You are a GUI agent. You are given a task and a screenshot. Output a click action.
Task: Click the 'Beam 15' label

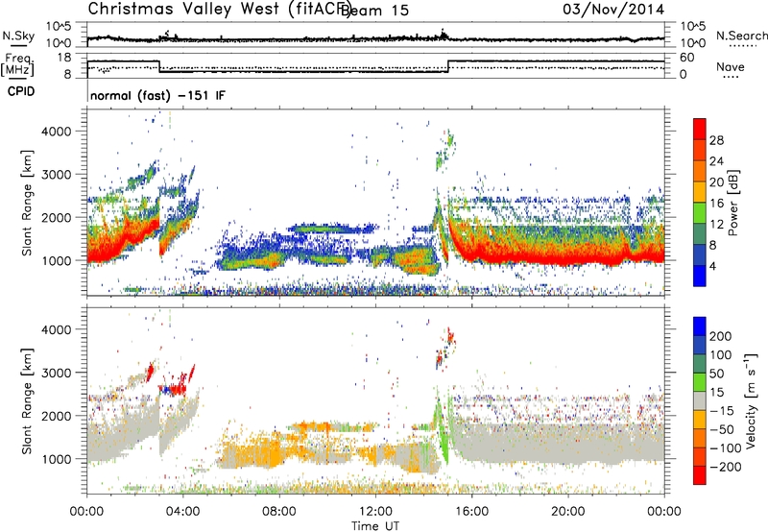pos(374,11)
